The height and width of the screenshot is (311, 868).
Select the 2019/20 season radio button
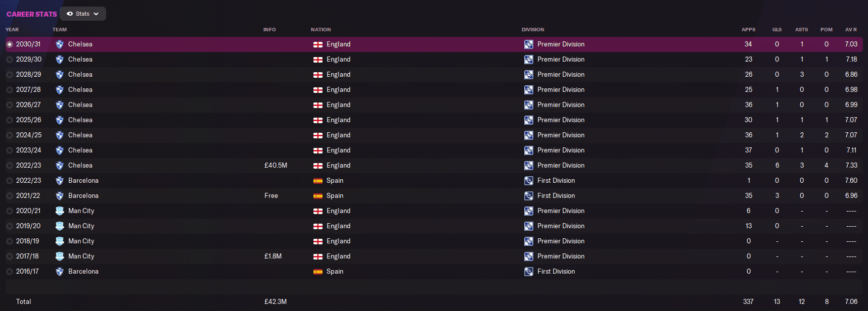tap(10, 226)
